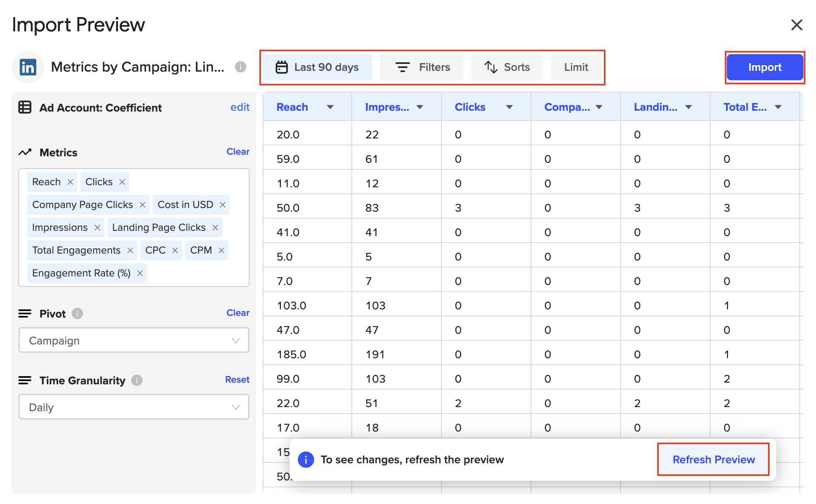Expand the Daily time granularity dropdown
Viewport: 816px width, 504px height.
(134, 407)
